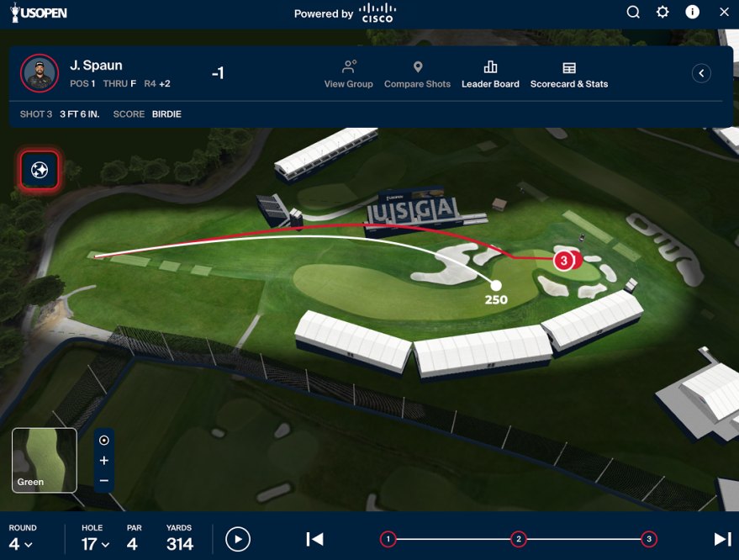The width and height of the screenshot is (739, 560).
Task: Open the Leader Board
Action: point(490,74)
